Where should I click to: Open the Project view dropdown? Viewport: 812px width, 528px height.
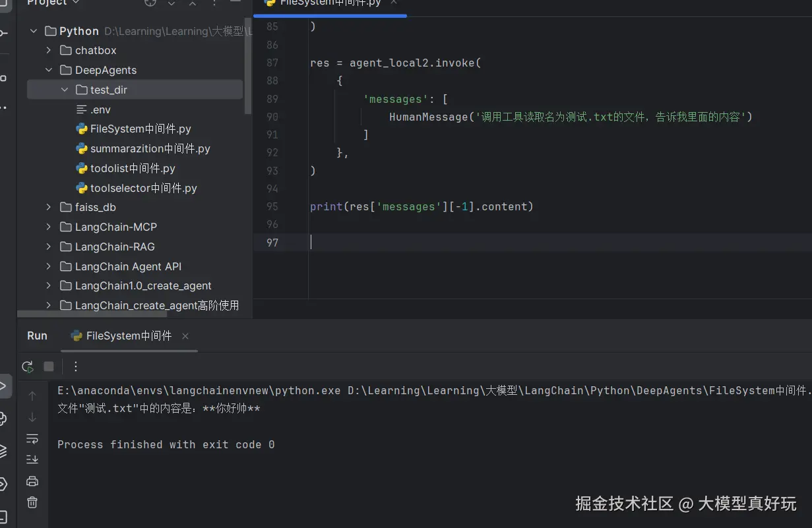(x=53, y=3)
